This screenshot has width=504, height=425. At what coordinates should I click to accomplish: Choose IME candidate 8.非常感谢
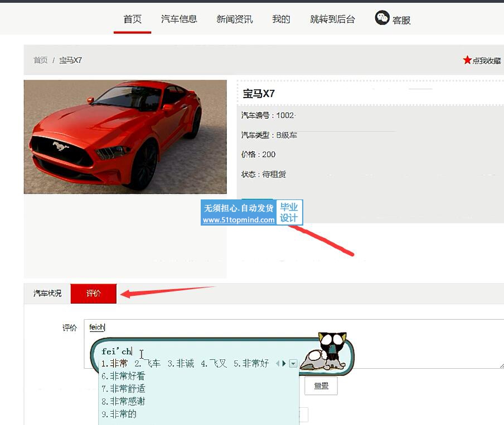[123, 401]
